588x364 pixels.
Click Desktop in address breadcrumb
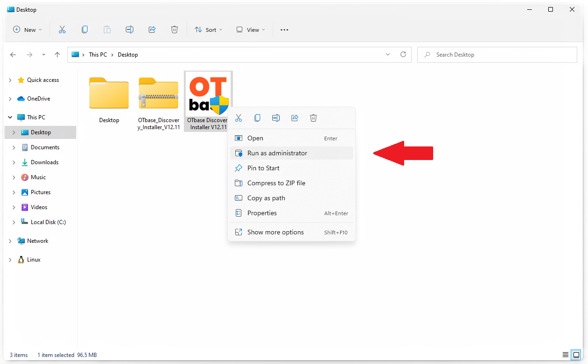pyautogui.click(x=128, y=55)
